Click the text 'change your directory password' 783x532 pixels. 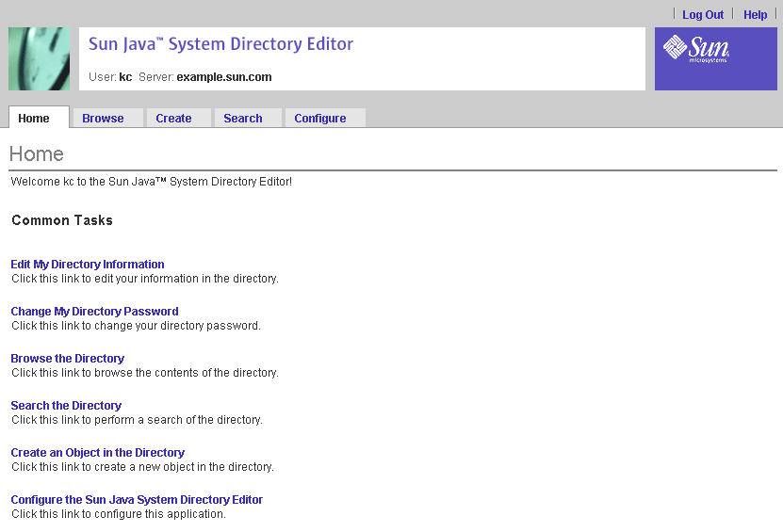(x=177, y=326)
